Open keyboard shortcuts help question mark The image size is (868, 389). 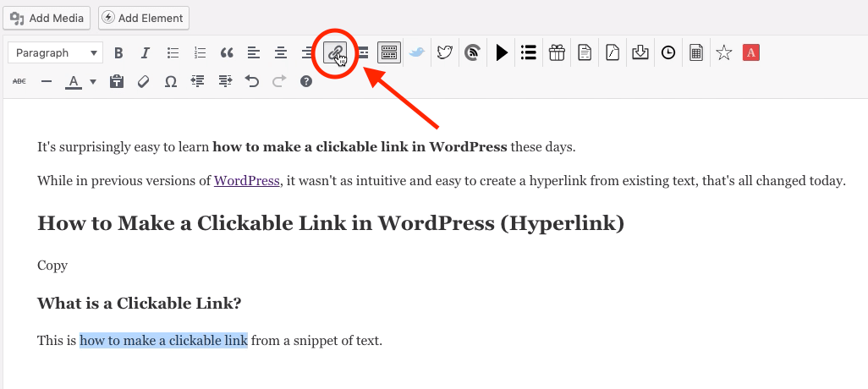pos(306,81)
